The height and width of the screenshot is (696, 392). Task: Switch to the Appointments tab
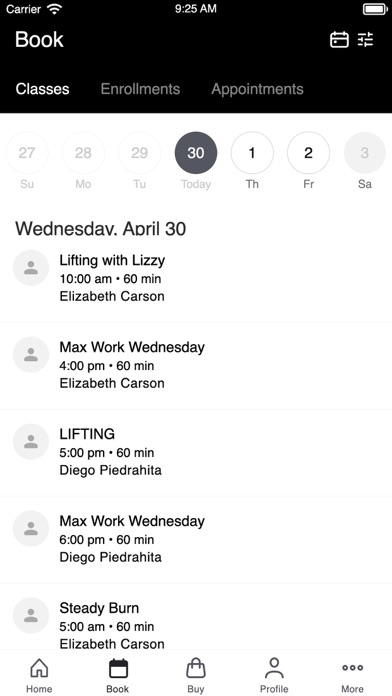tap(257, 89)
